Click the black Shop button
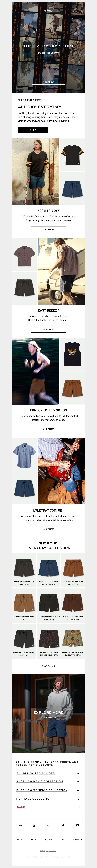97x868 pixels. pos(33,130)
